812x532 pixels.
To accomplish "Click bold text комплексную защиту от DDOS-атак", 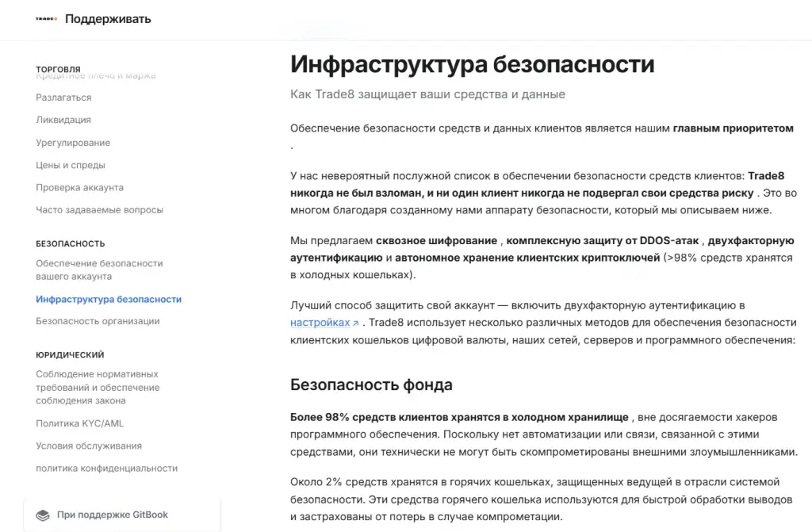I will pos(603,241).
